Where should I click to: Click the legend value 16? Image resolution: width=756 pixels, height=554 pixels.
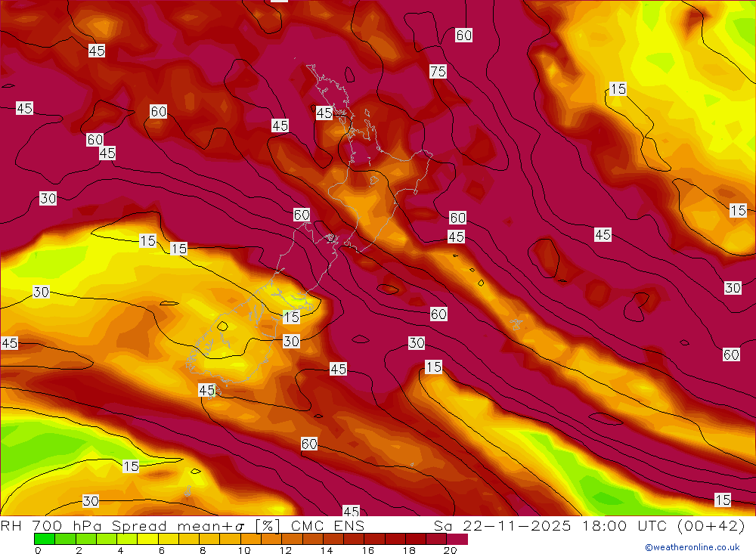point(368,550)
